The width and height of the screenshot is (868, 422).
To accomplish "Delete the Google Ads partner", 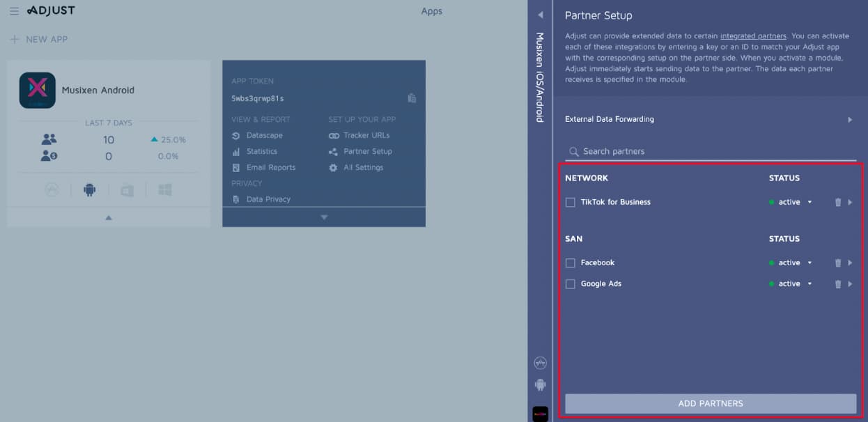I will (838, 283).
